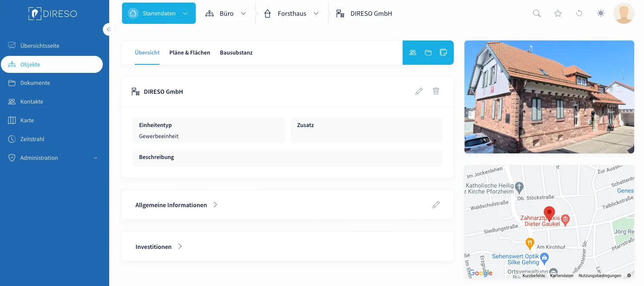The image size is (644, 286).
Task: Click the favorites star icon
Action: [x=558, y=13]
